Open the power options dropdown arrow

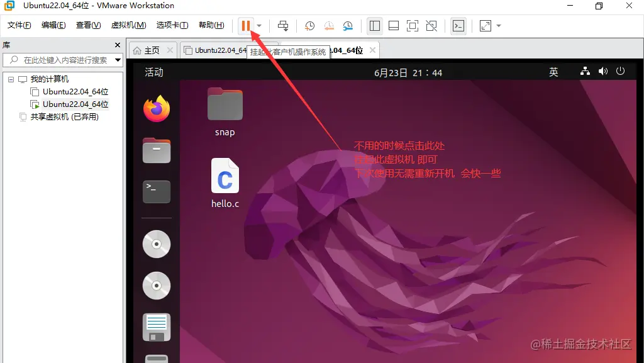(x=259, y=26)
